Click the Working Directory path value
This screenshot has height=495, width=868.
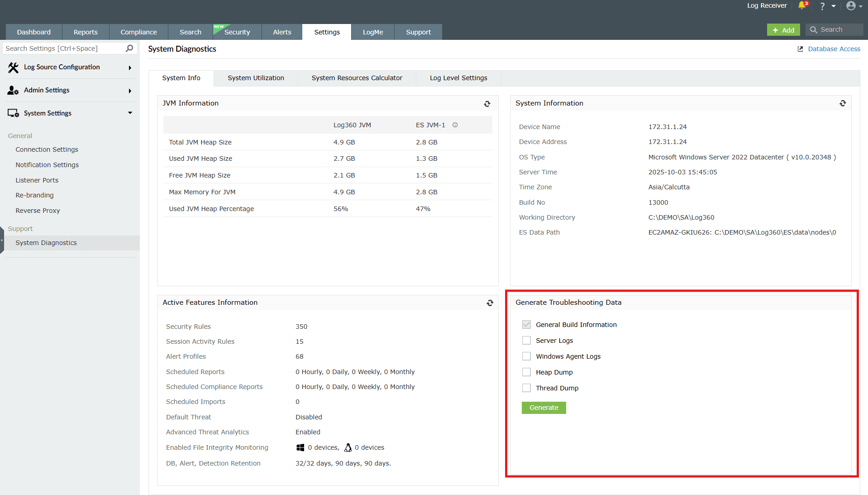(x=681, y=217)
